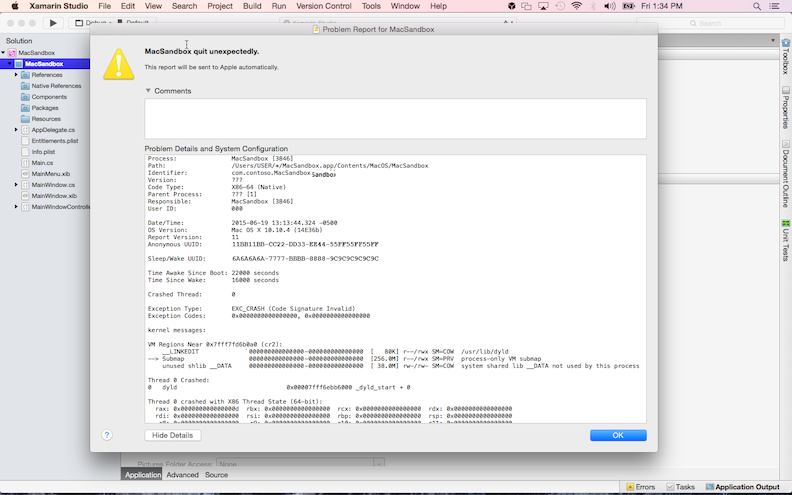Open the Window menu
Viewport: 792px width, 495px height.
click(x=405, y=6)
